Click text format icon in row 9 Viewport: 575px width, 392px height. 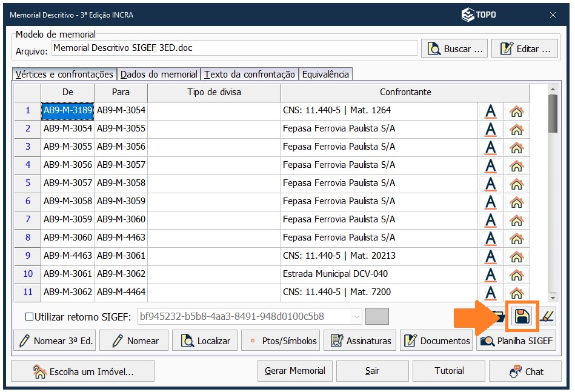coord(490,256)
